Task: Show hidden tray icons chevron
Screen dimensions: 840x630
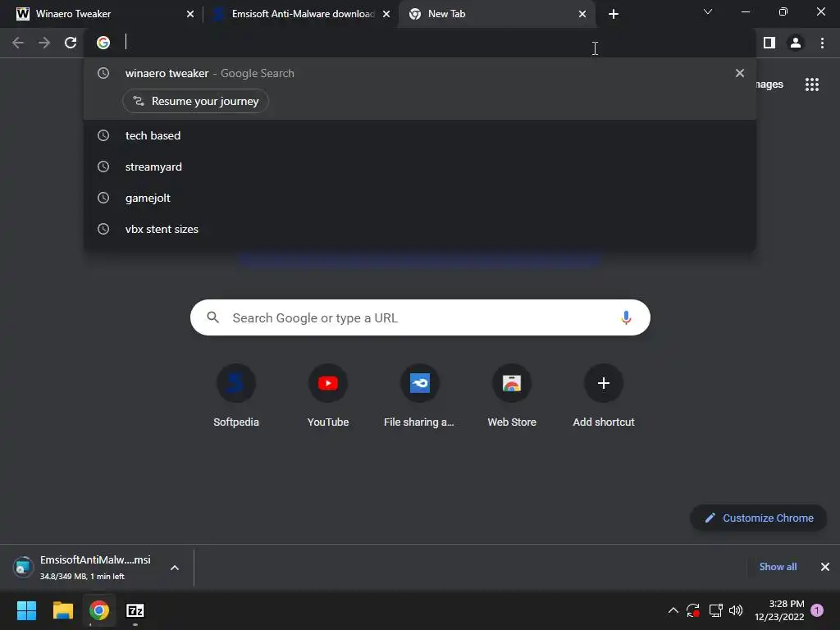Action: [673, 610]
